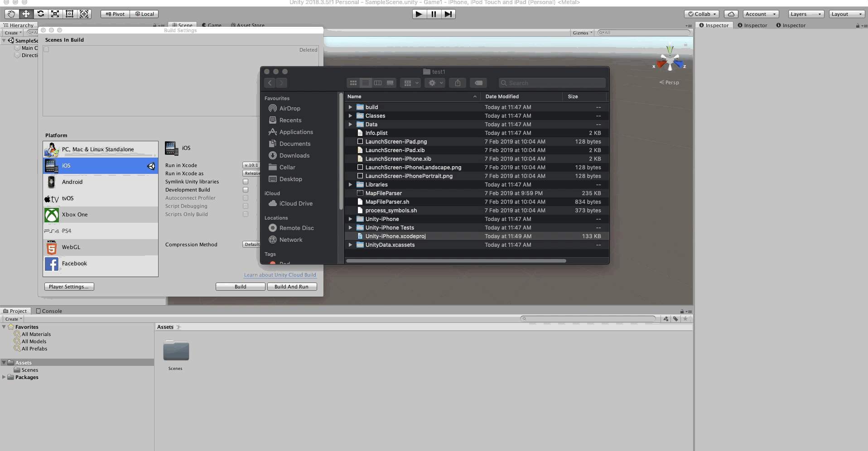The height and width of the screenshot is (451, 868).
Task: Open the Gizmos dropdown in Scene view
Action: 583,33
